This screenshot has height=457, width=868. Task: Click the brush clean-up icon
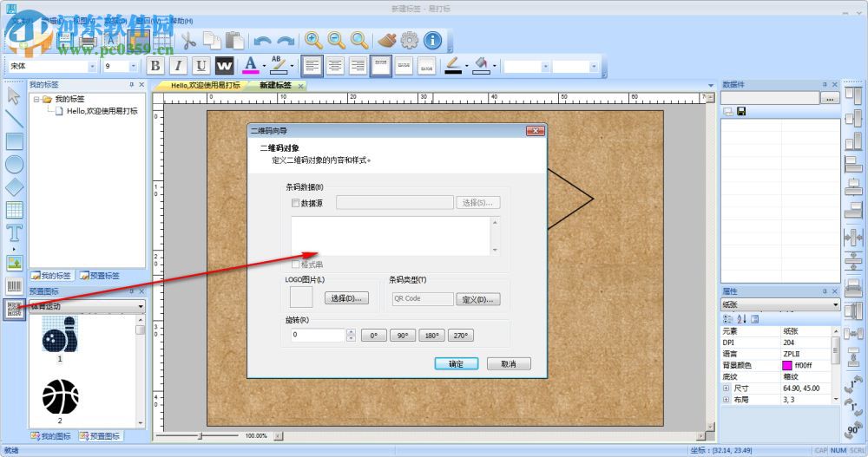387,41
